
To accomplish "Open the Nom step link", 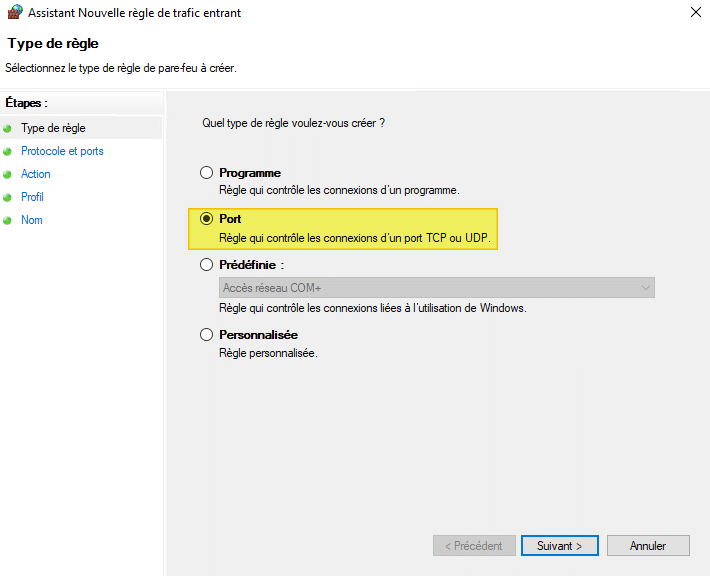I will click(x=32, y=220).
